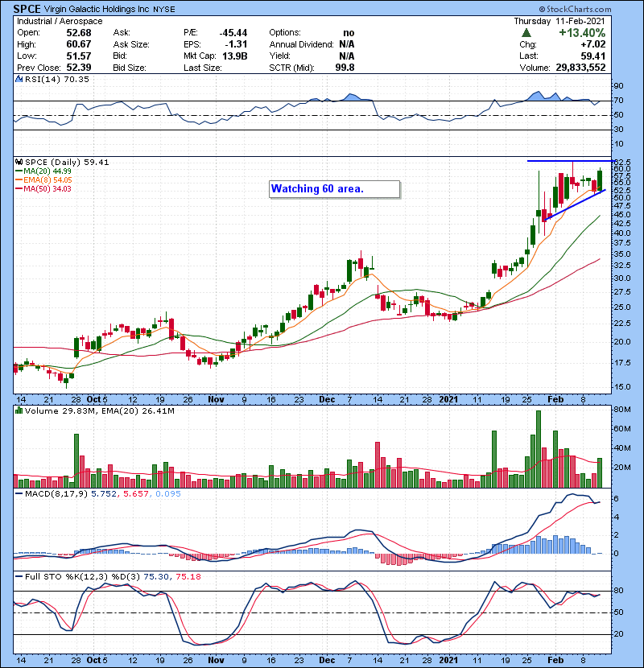Select the Open value 52.68
Screen dimensions: 644x668
[79, 33]
